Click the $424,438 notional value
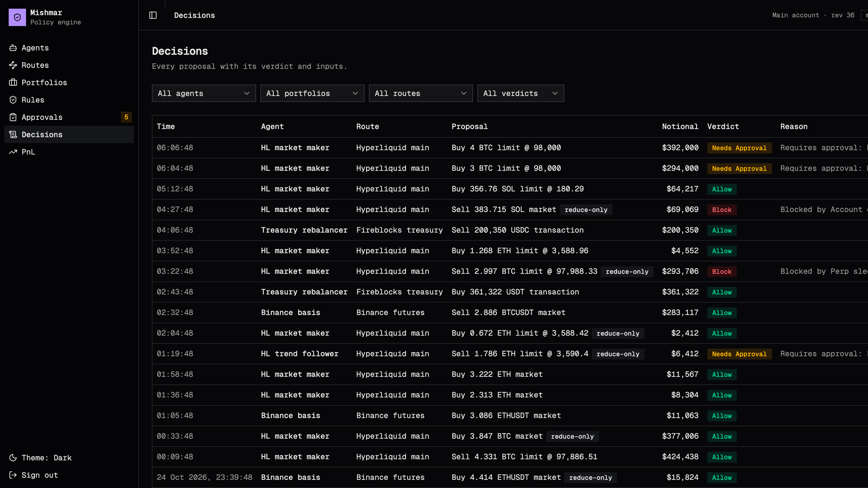Image resolution: width=868 pixels, height=488 pixels. 680,457
